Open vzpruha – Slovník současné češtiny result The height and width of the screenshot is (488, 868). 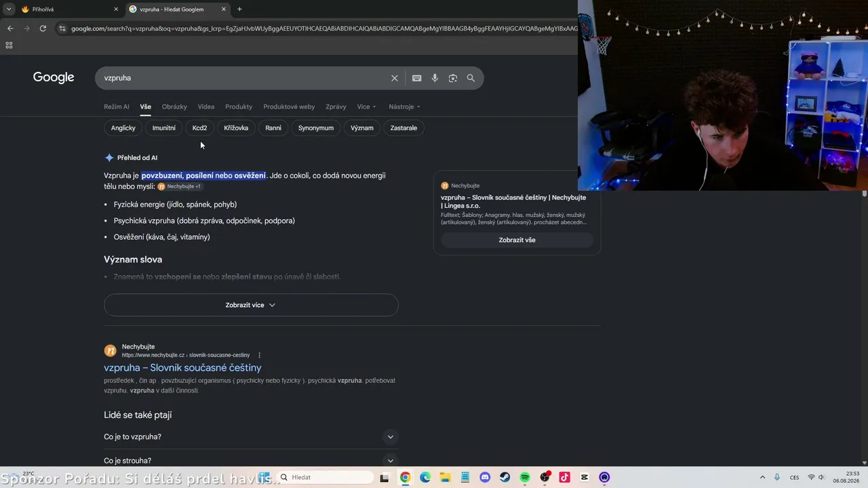click(182, 367)
